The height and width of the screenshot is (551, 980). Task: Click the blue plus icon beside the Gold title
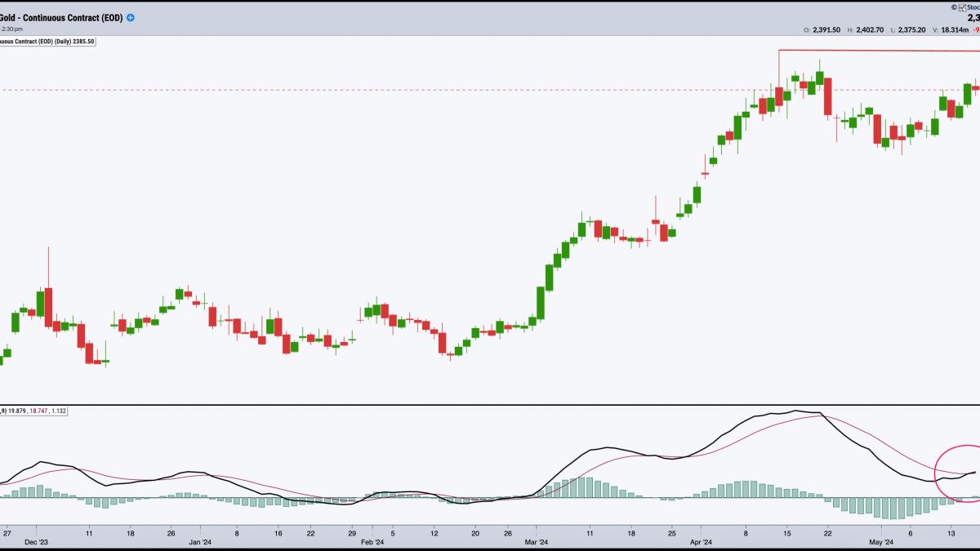(131, 18)
